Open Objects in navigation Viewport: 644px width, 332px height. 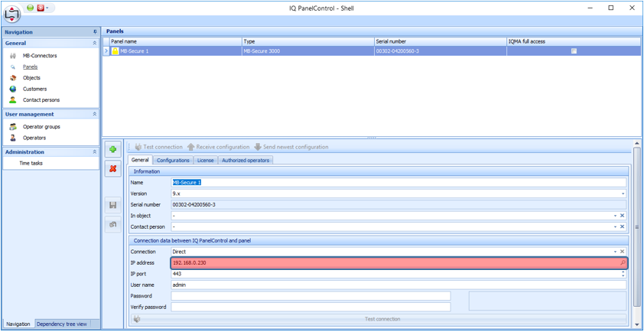click(x=31, y=78)
